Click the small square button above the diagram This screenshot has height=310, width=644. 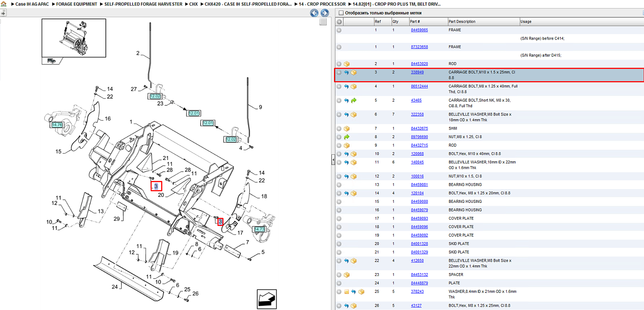[x=323, y=22]
